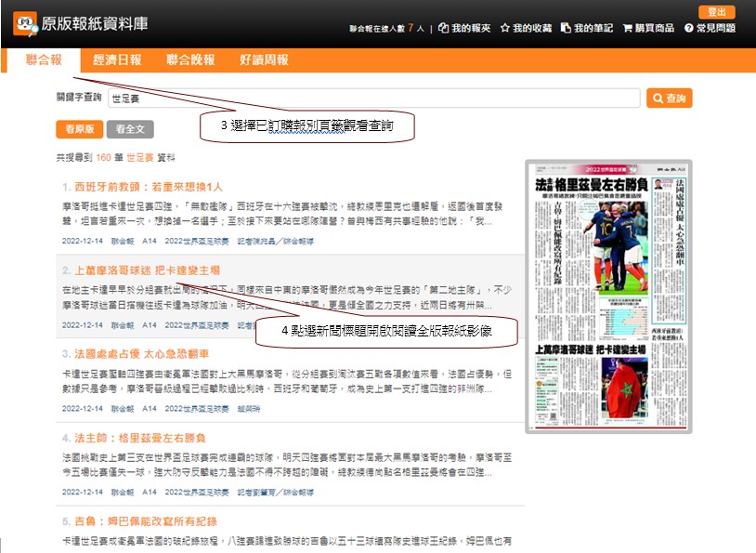Open the newspaper page thumbnail preview

click(608, 296)
